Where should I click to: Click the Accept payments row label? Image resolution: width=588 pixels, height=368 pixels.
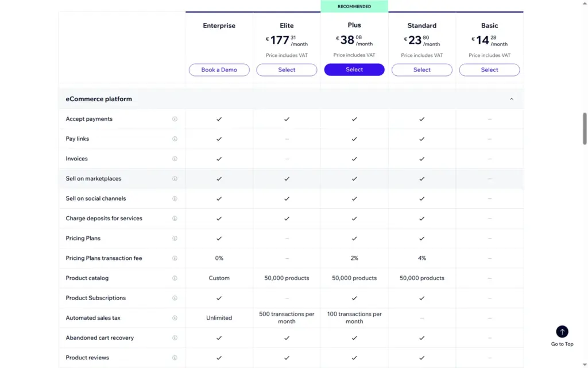pyautogui.click(x=89, y=119)
